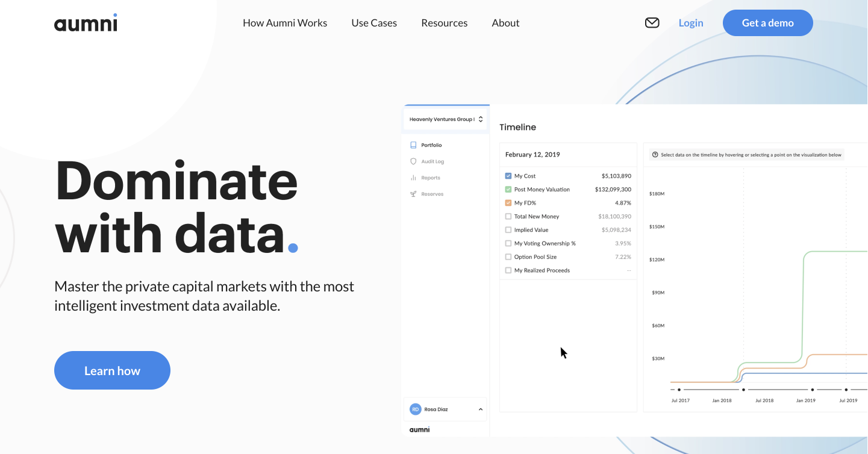Screen dimensions: 868x454
Task: Open the Resources navigation item
Action: pyautogui.click(x=444, y=22)
